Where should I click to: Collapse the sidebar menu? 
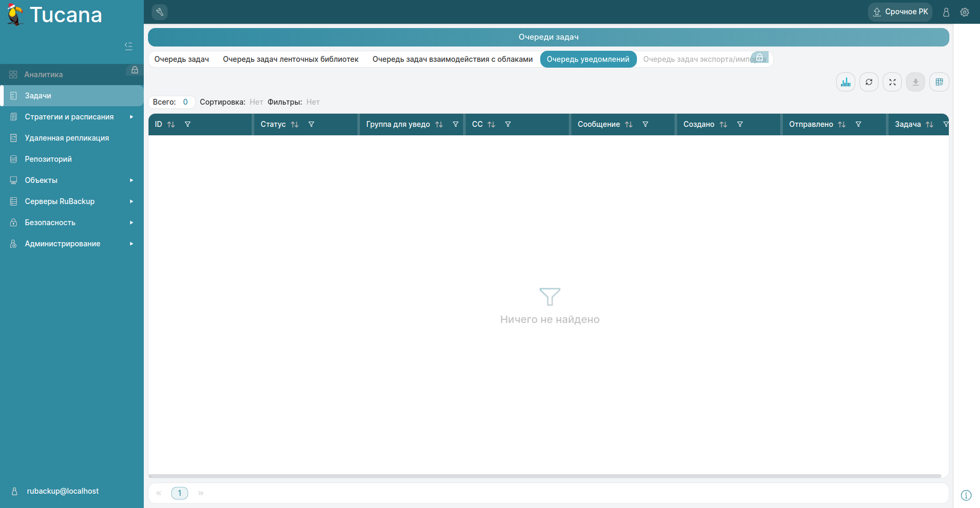(128, 46)
